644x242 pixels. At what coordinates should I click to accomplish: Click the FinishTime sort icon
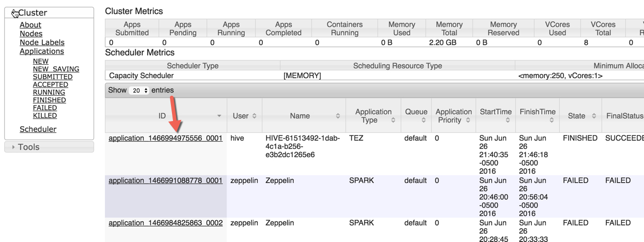tap(552, 120)
